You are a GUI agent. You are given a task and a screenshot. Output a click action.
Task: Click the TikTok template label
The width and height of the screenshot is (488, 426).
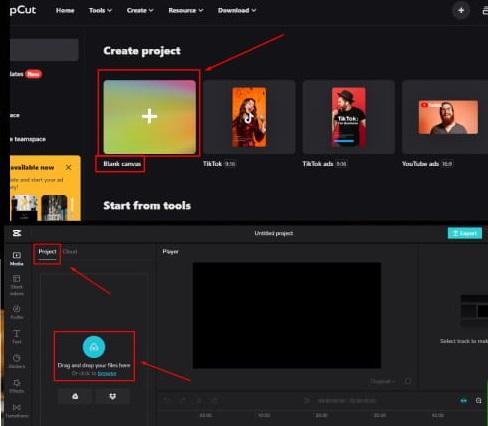[212, 164]
